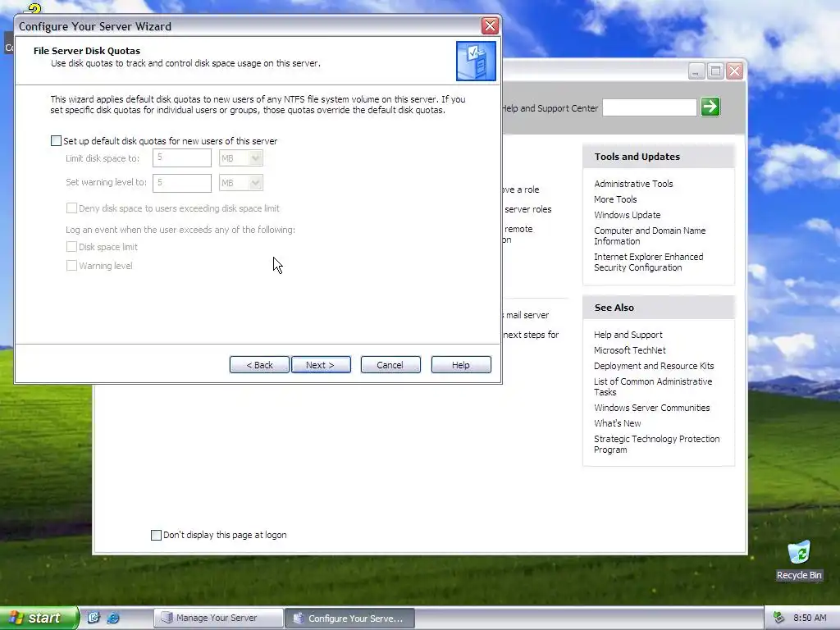
Task: Open the Windows Update link
Action: coord(627,214)
